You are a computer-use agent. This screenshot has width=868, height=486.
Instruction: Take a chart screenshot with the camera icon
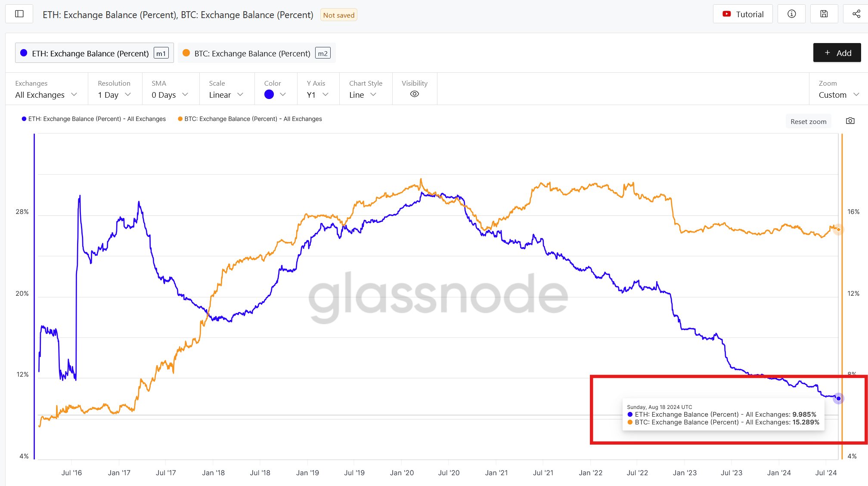coord(850,121)
